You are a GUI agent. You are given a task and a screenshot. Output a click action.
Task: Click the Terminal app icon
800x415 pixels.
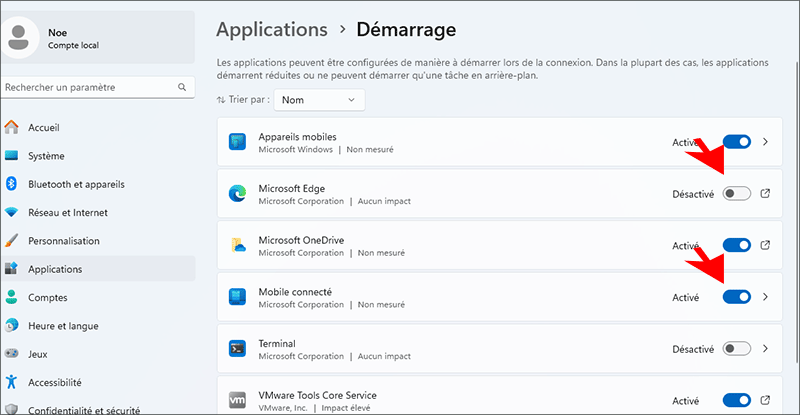click(237, 349)
